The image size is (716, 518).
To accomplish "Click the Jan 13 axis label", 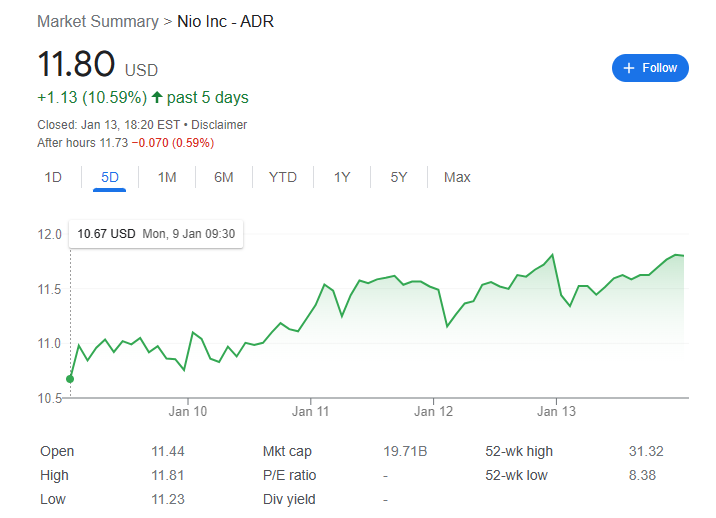I will (556, 412).
